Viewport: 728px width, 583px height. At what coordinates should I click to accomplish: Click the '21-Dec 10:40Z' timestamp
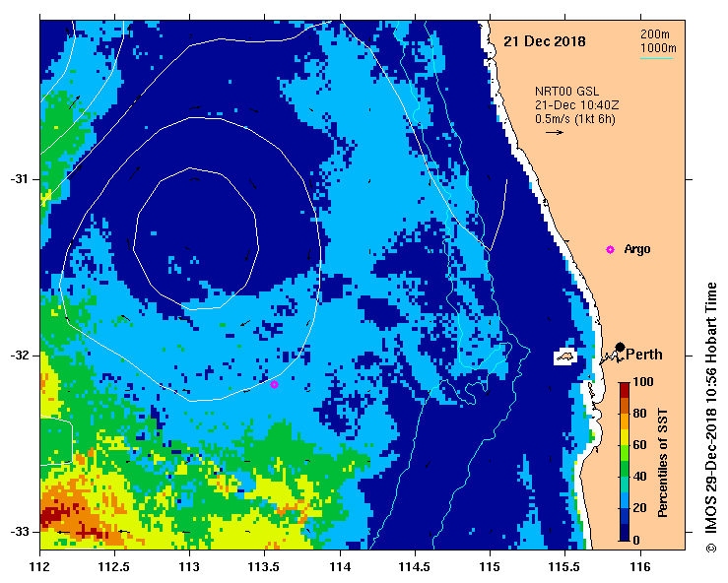(576, 105)
